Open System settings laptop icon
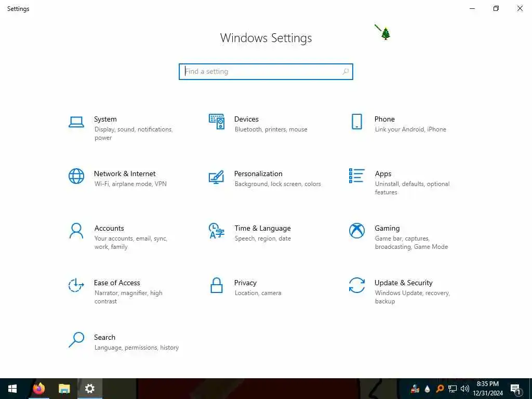 pos(76,122)
